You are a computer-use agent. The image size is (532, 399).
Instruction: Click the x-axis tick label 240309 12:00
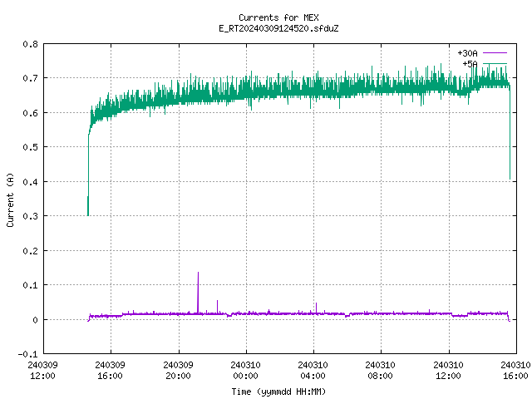pos(42,370)
